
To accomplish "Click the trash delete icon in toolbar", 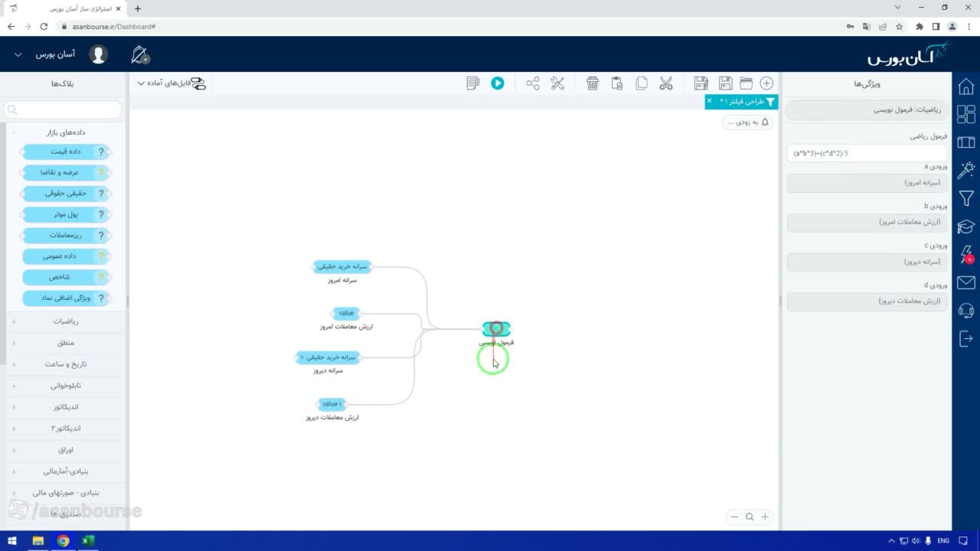I will point(593,83).
